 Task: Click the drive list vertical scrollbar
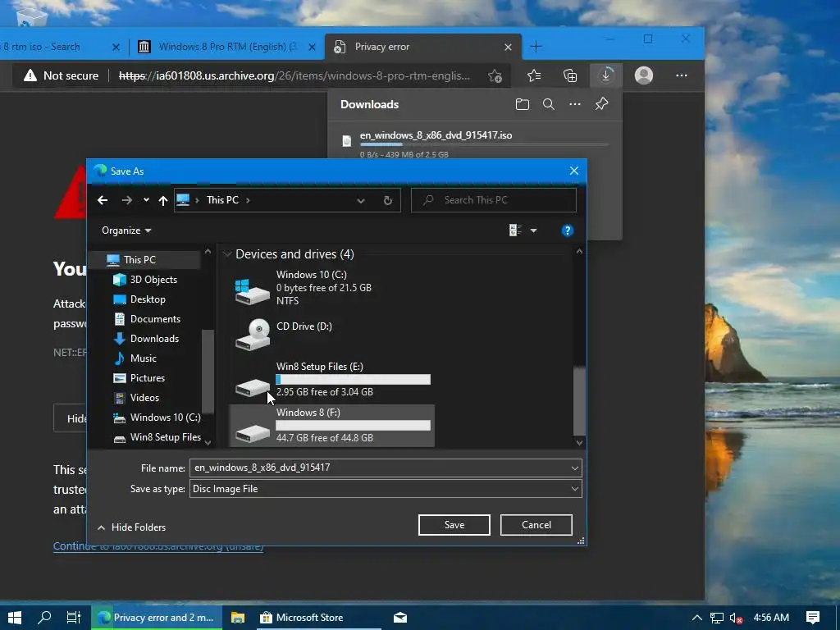point(579,400)
